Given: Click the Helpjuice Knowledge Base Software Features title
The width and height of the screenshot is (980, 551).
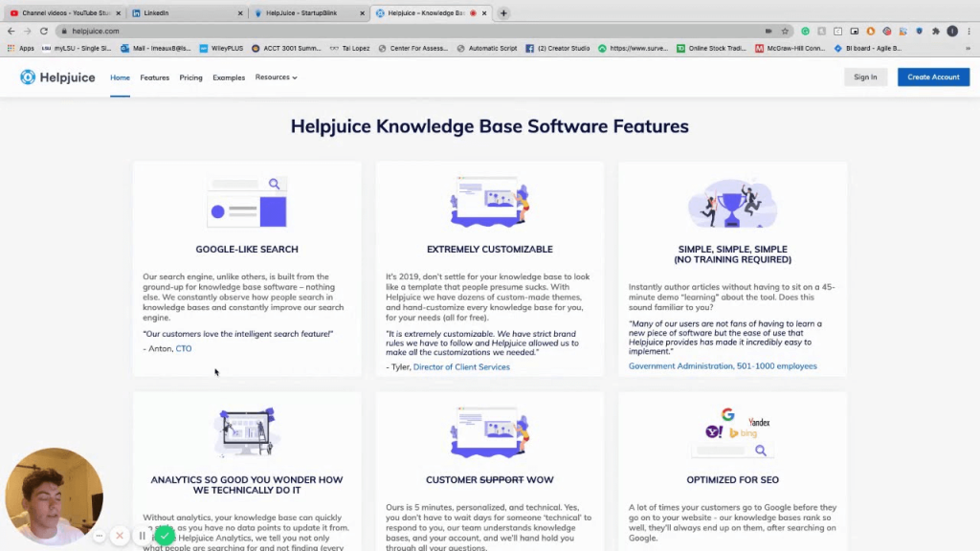Looking at the screenshot, I should click(x=489, y=126).
